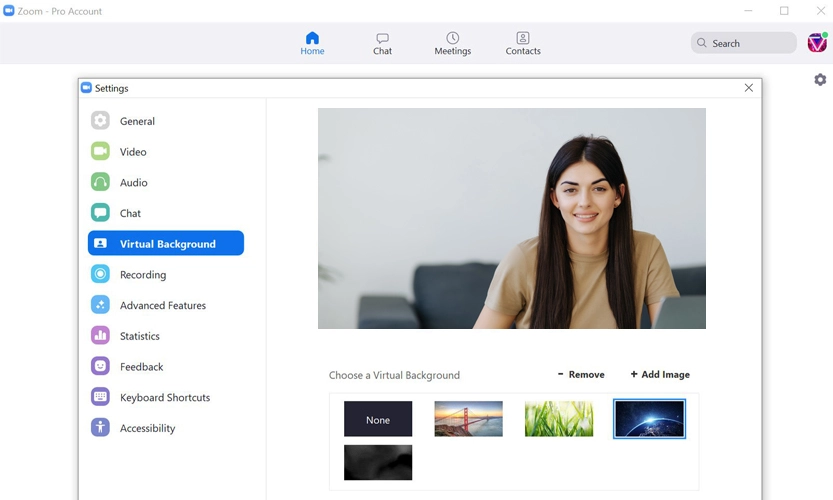The width and height of the screenshot is (833, 500).
Task: Open Advanced Features settings
Action: coord(162,306)
